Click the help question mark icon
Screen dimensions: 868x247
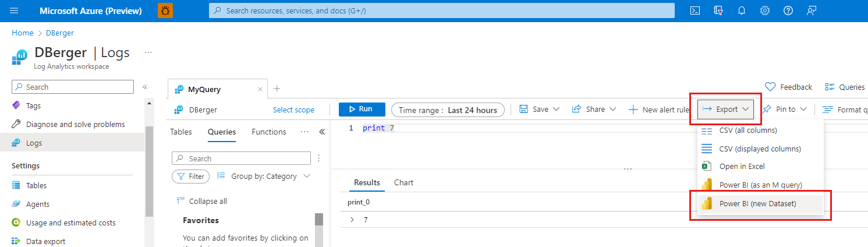point(788,10)
